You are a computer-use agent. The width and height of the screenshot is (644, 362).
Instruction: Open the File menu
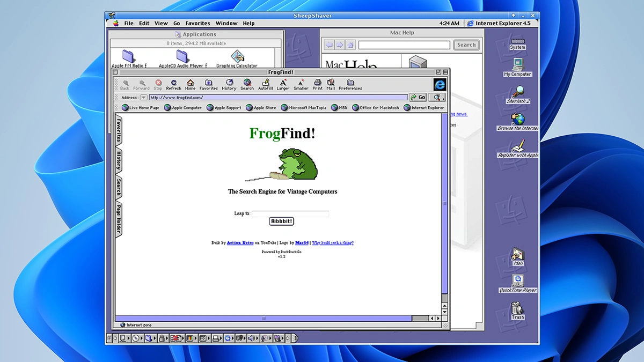129,24
